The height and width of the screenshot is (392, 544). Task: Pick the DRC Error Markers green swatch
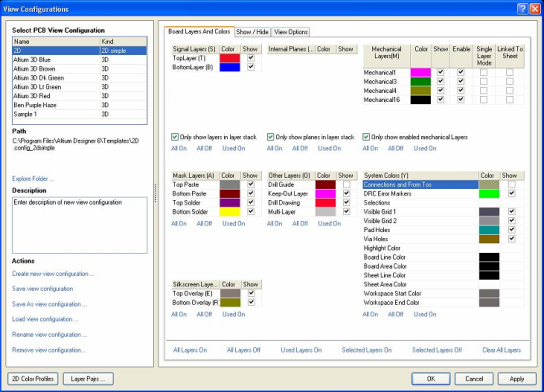tap(489, 194)
